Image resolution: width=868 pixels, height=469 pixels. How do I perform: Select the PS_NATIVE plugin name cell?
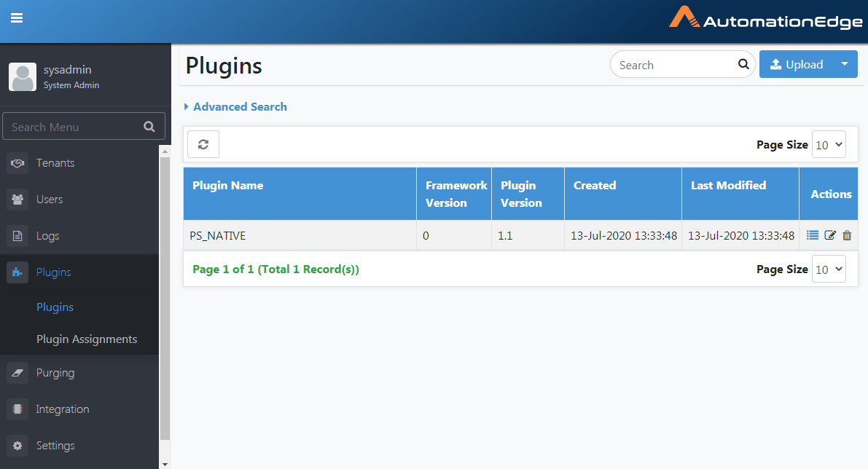click(x=300, y=236)
